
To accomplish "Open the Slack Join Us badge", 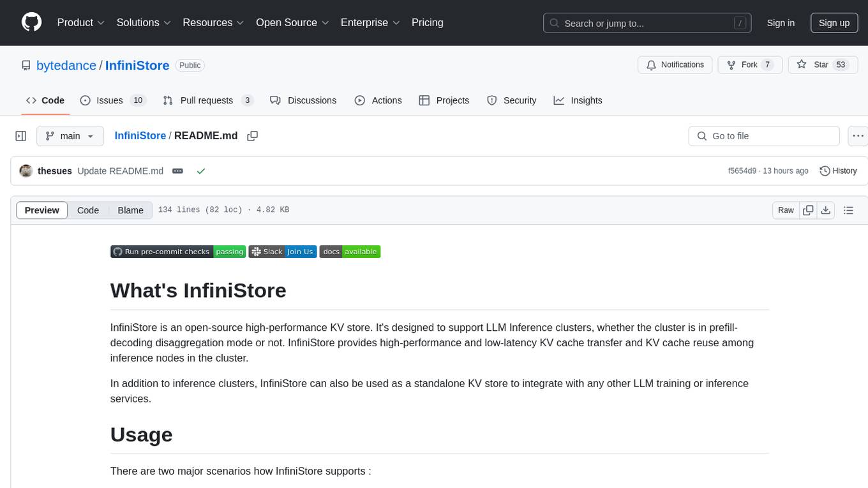I will coord(283,252).
